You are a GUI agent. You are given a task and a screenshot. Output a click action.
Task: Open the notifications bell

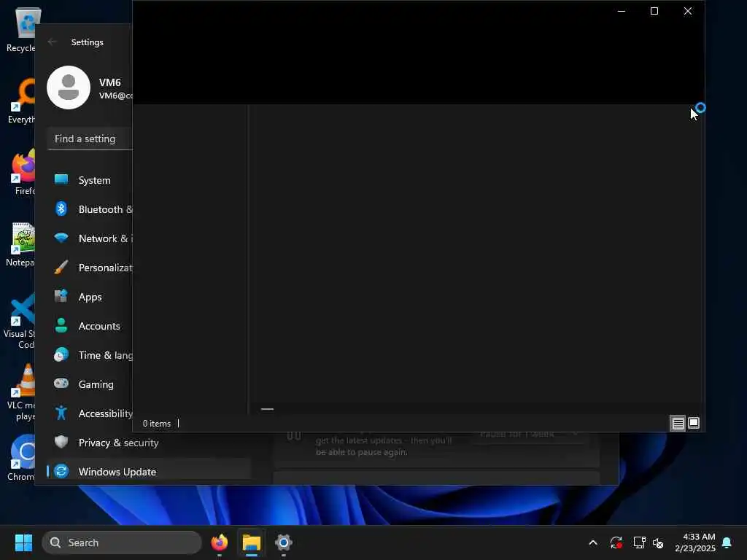(727, 542)
